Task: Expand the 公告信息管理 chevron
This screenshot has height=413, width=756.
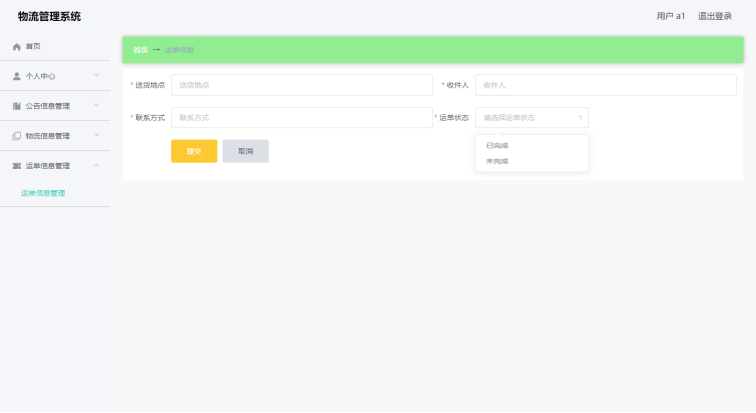Action: click(96, 105)
